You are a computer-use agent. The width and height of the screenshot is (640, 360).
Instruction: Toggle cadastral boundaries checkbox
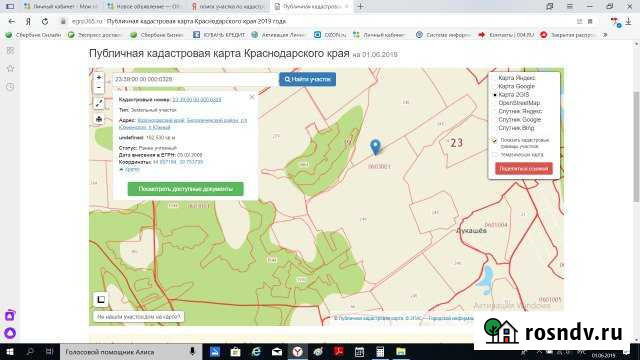(x=495, y=141)
